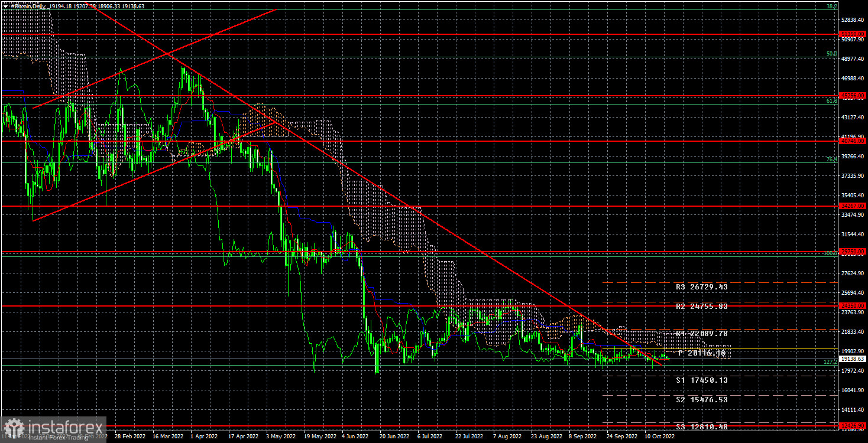Click the 16041.90 price scale value
The image size is (868, 443).
[853, 390]
